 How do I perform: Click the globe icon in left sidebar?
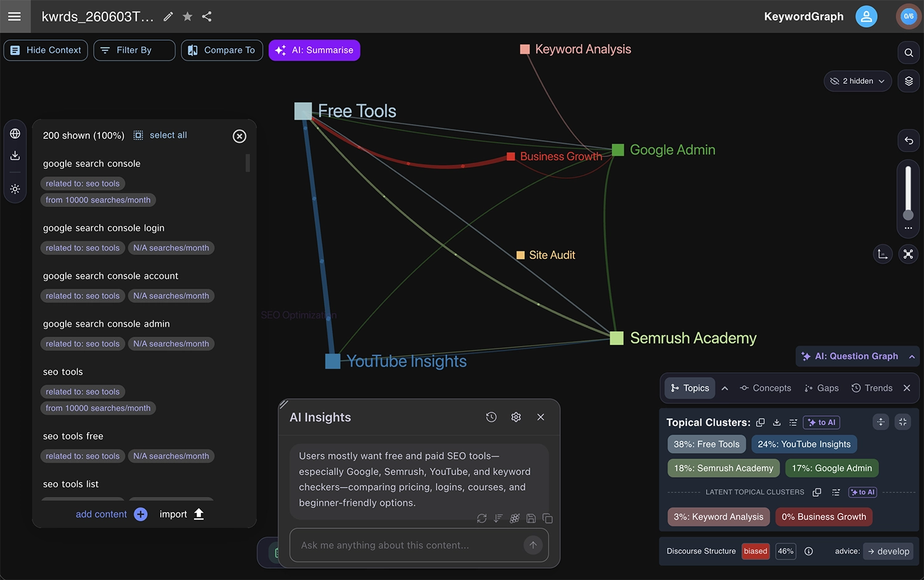pos(15,134)
